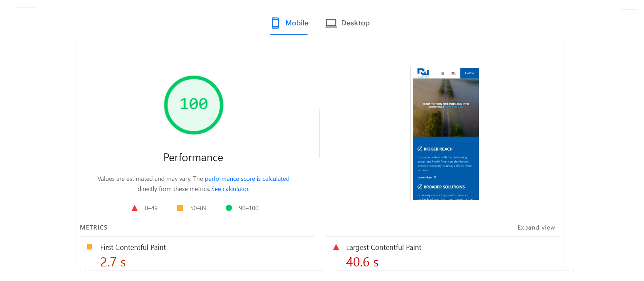Click the Mobile phone icon
This screenshot has width=644, height=281.
(275, 23)
